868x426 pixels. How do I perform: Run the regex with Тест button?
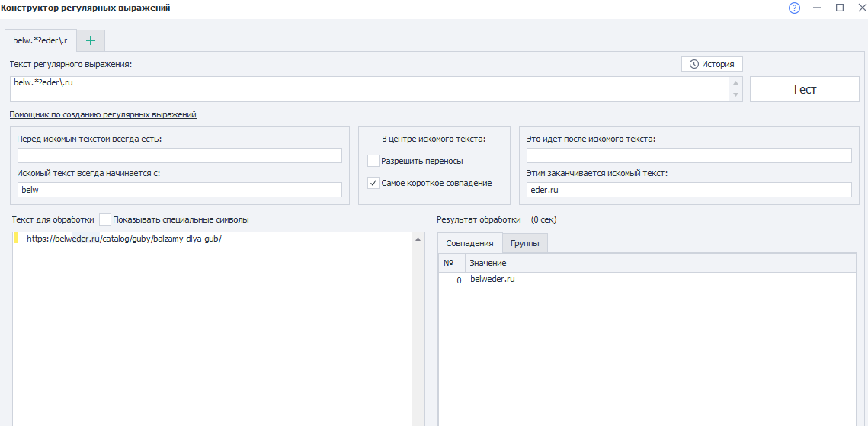(x=804, y=89)
